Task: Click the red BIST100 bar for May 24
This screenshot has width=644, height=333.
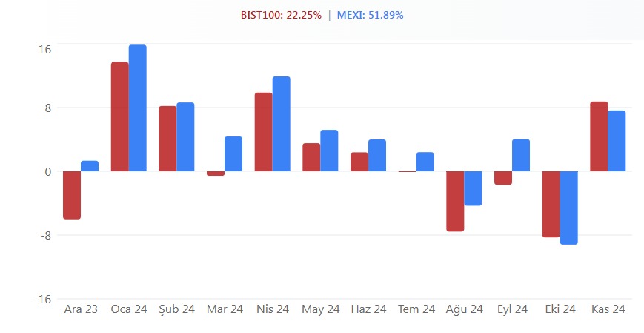Action: click(311, 157)
